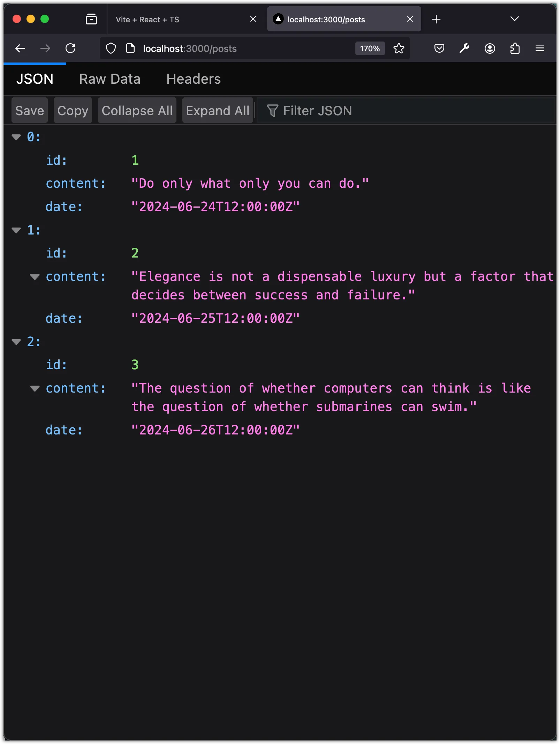Viewport: 560px width, 744px height.
Task: Open the tracking protection shield icon
Action: [x=111, y=49]
